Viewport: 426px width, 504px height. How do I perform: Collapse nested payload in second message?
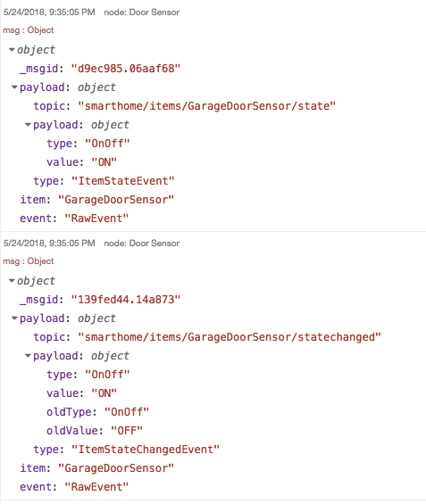[28, 356]
